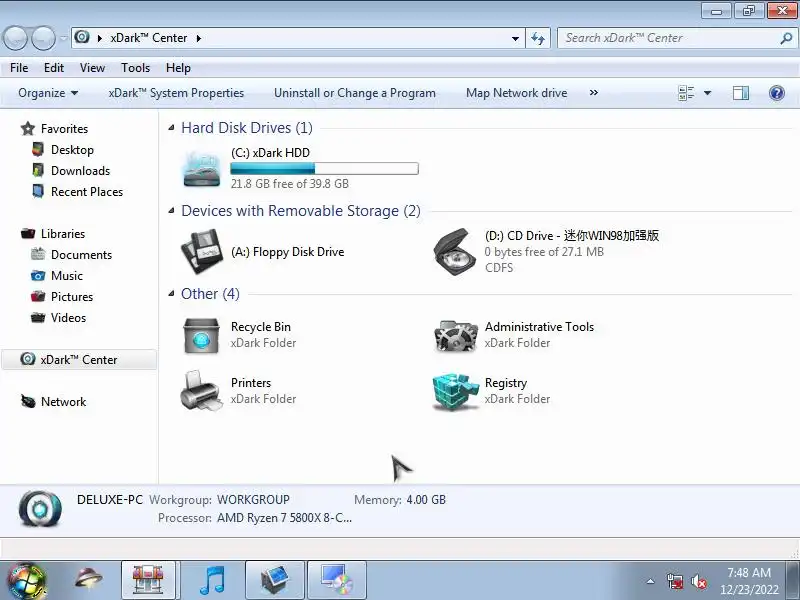Click the muted volume tray icon
The width and height of the screenshot is (800, 600).
[x=698, y=581]
